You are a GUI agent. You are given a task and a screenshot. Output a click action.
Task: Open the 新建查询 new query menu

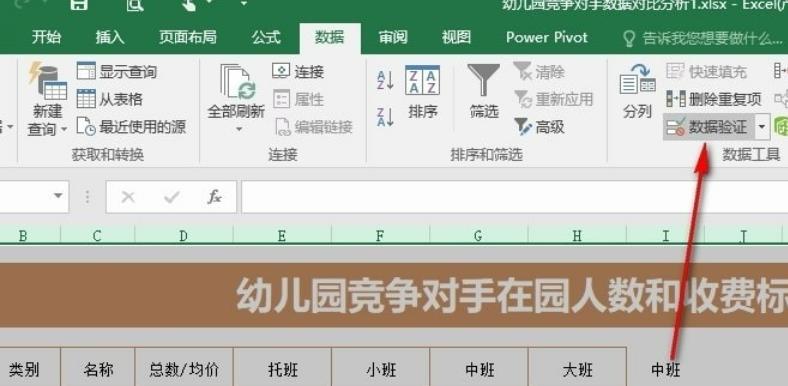tap(48, 100)
